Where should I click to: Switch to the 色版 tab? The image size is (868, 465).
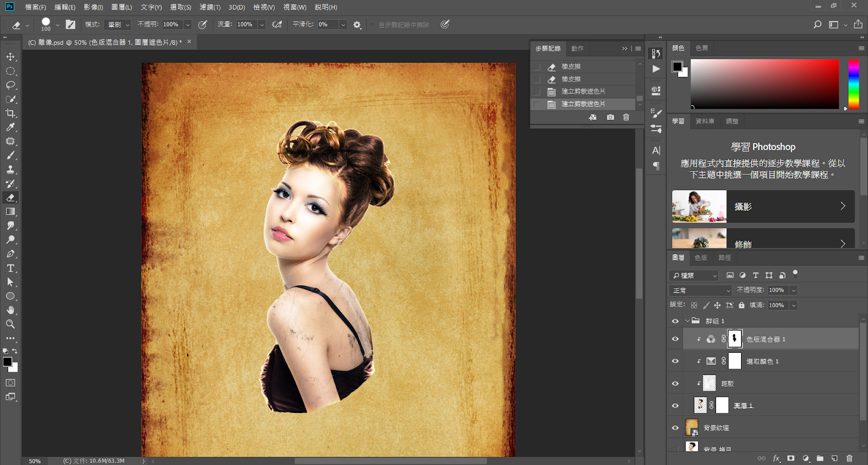pos(701,257)
